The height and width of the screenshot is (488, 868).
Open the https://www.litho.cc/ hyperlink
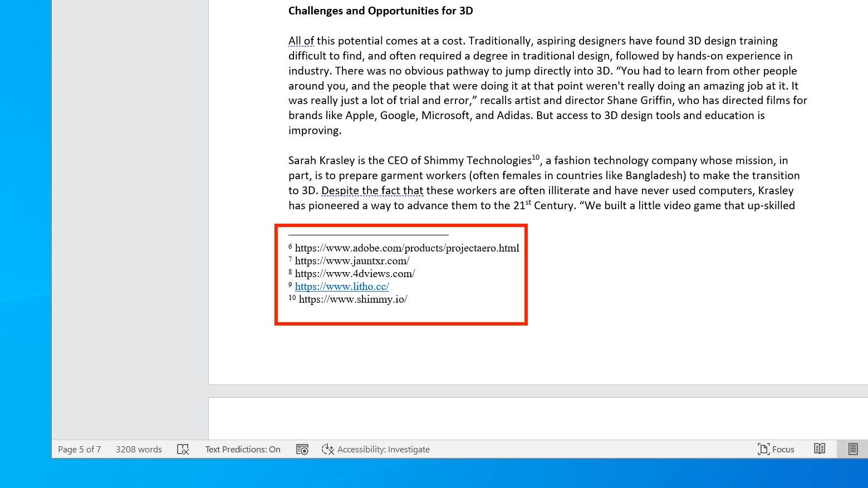pos(341,286)
